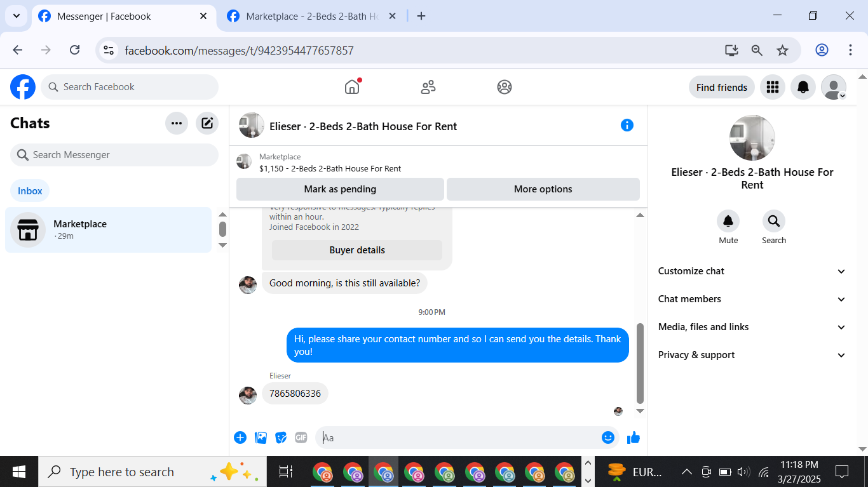Open taskbar volume speaker icon
Image resolution: width=868 pixels, height=487 pixels.
pyautogui.click(x=743, y=472)
